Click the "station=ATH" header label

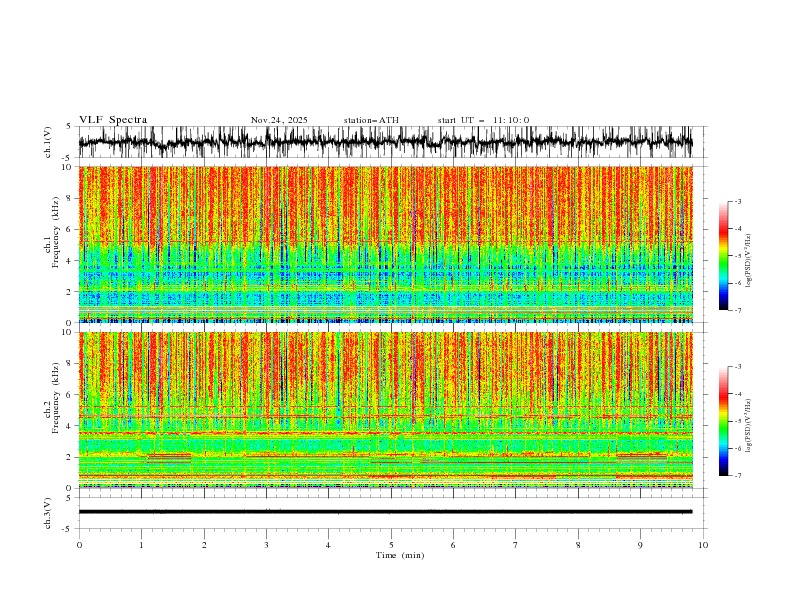tap(371, 120)
